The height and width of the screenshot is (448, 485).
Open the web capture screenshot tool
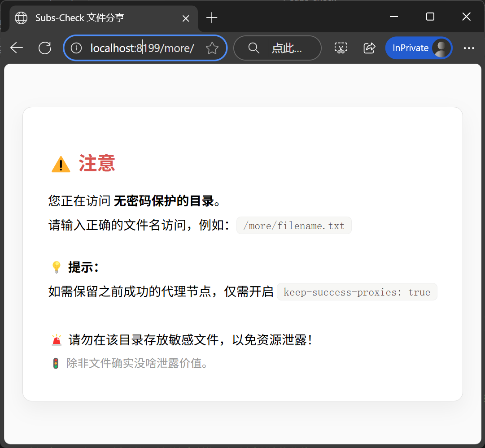(341, 48)
